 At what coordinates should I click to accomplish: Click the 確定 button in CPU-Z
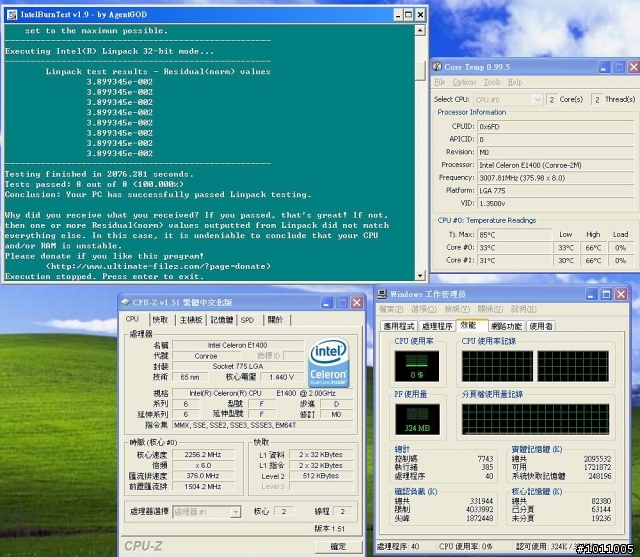338,546
